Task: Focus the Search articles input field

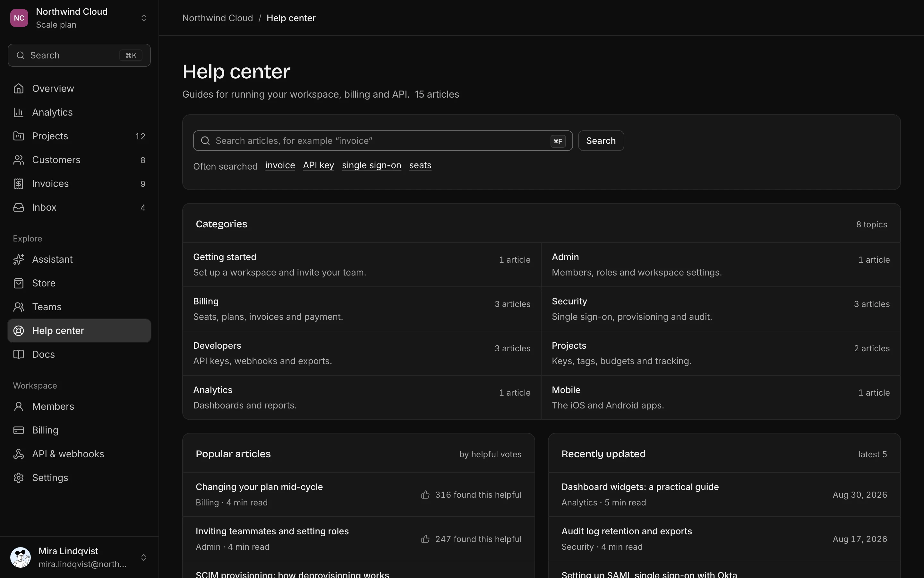Action: [382, 141]
